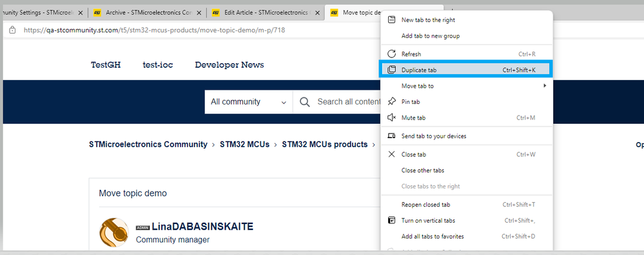Open the test-ioc navigation link
Image resolution: width=644 pixels, height=255 pixels.
158,65
